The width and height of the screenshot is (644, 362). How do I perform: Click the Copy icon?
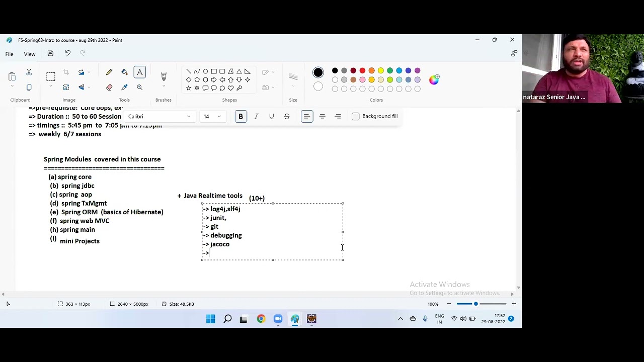pos(29,87)
